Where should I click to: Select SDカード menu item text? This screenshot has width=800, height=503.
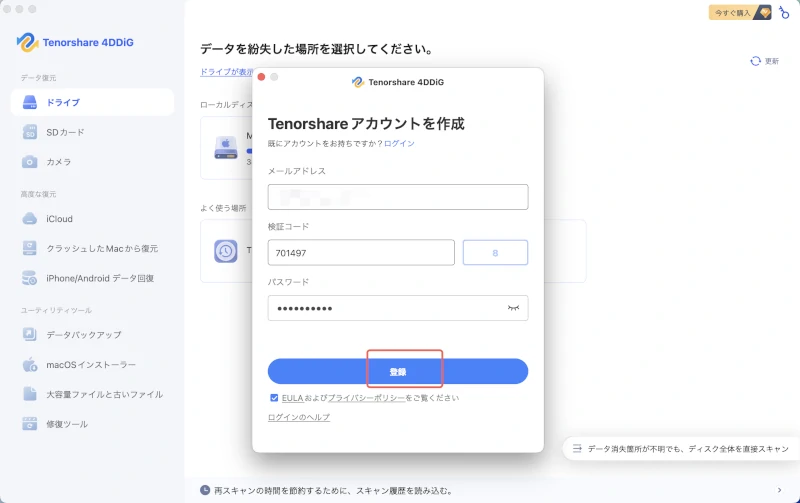pos(65,132)
